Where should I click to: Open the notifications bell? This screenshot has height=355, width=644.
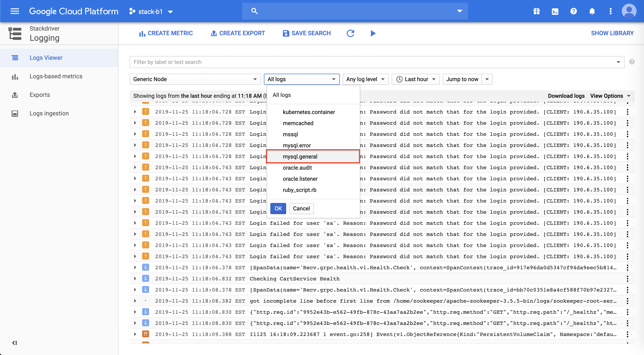(x=592, y=11)
